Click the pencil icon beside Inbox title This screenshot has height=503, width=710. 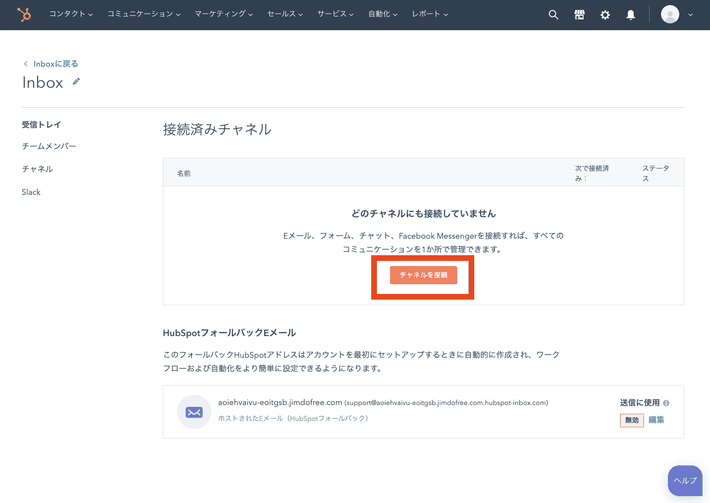point(76,81)
